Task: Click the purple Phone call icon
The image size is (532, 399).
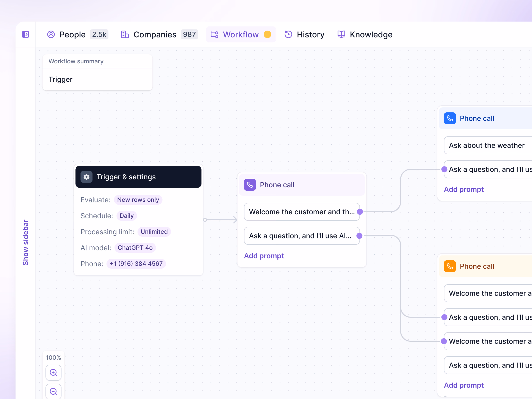Action: 250,185
